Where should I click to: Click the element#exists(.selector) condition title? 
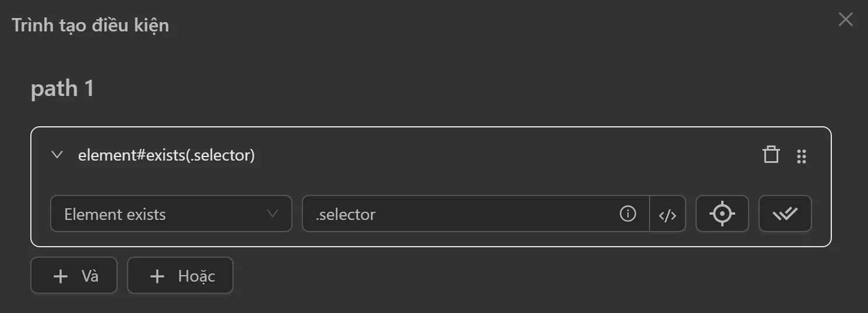pyautogui.click(x=166, y=156)
